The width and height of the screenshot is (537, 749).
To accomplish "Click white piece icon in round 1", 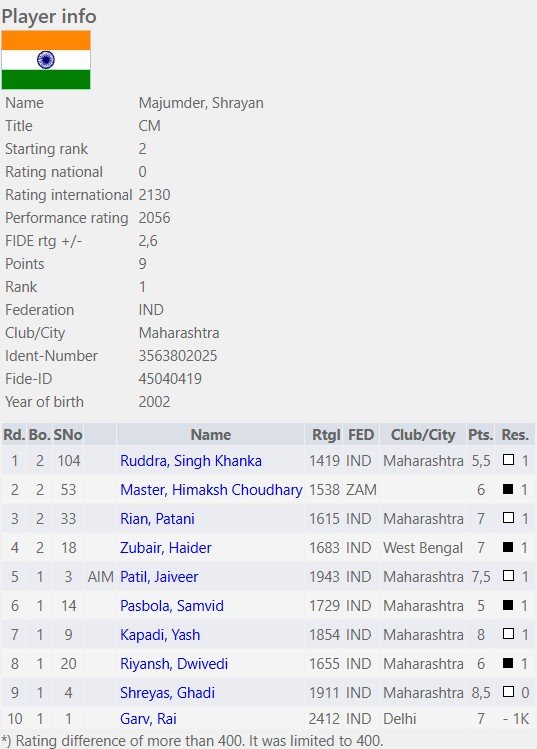I will [x=508, y=460].
